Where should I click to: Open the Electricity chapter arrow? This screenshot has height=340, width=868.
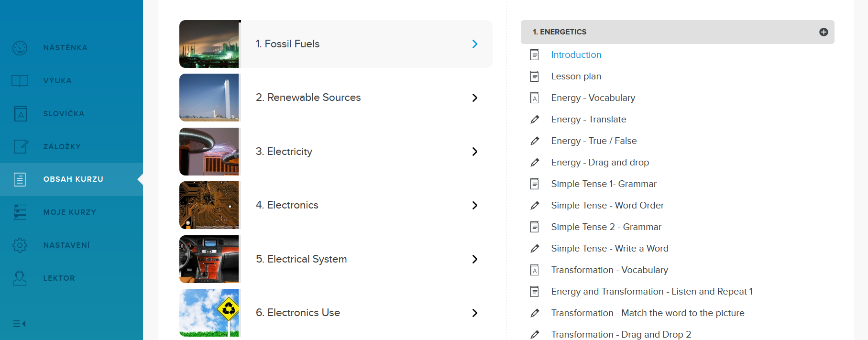[x=474, y=152]
